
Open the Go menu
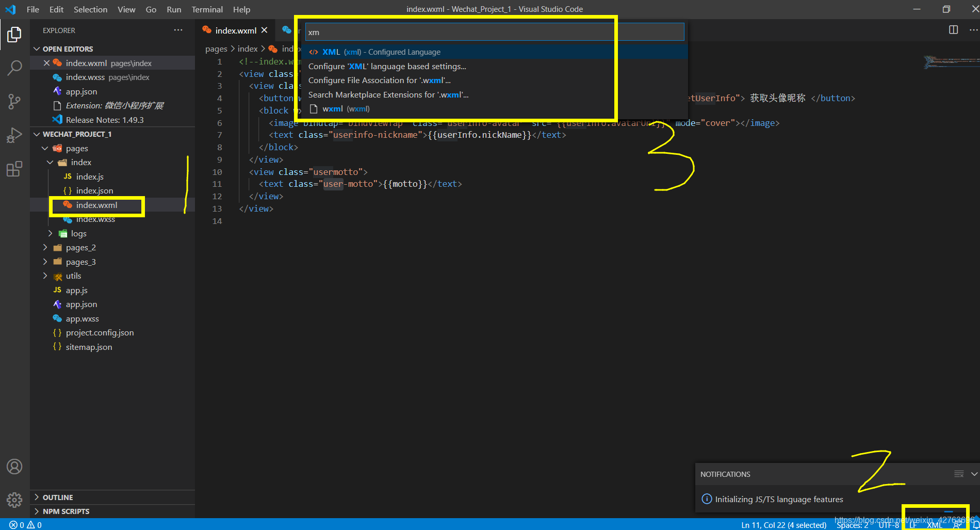tap(151, 9)
